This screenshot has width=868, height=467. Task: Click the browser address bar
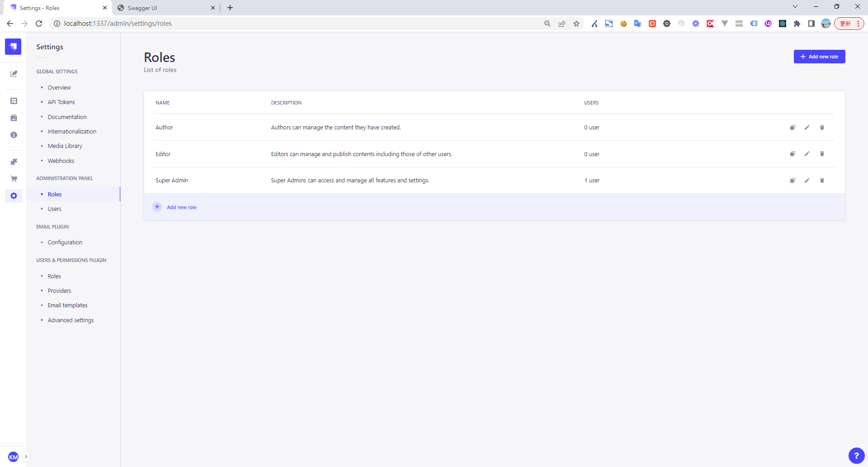(298, 24)
